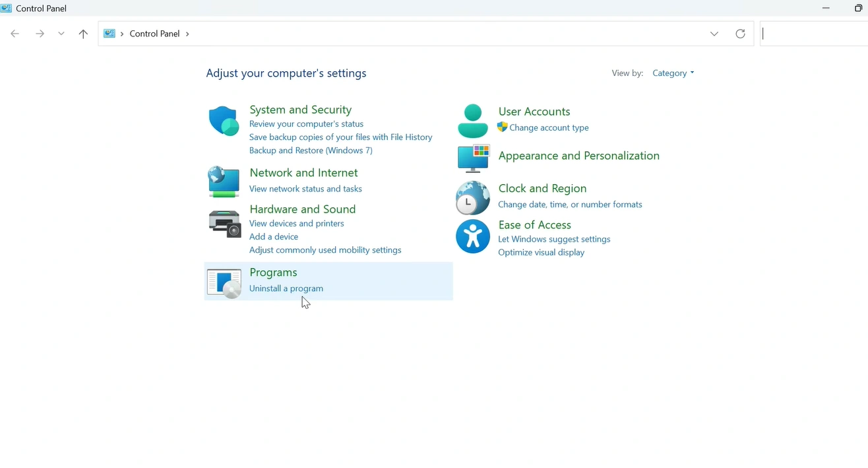Open Uninstall a program link
Viewport: 868px width, 468px height.
(x=286, y=288)
